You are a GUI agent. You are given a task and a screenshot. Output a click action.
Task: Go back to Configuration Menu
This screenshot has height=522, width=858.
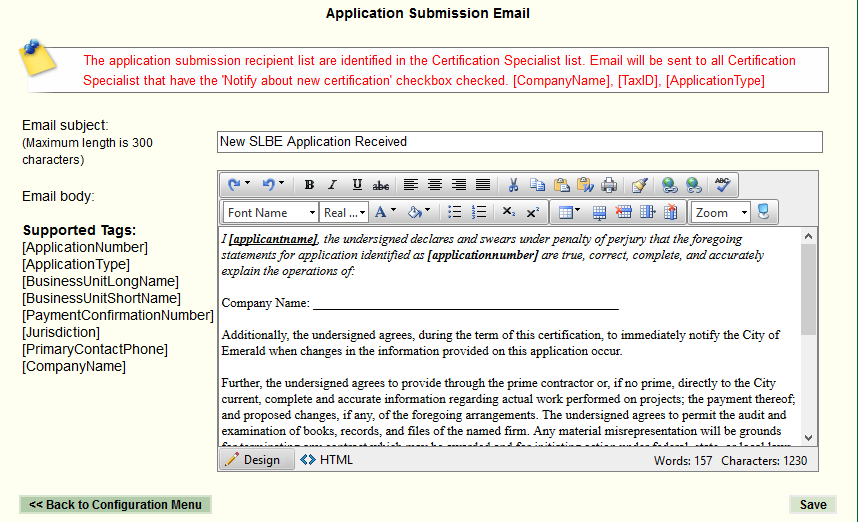[x=115, y=505]
